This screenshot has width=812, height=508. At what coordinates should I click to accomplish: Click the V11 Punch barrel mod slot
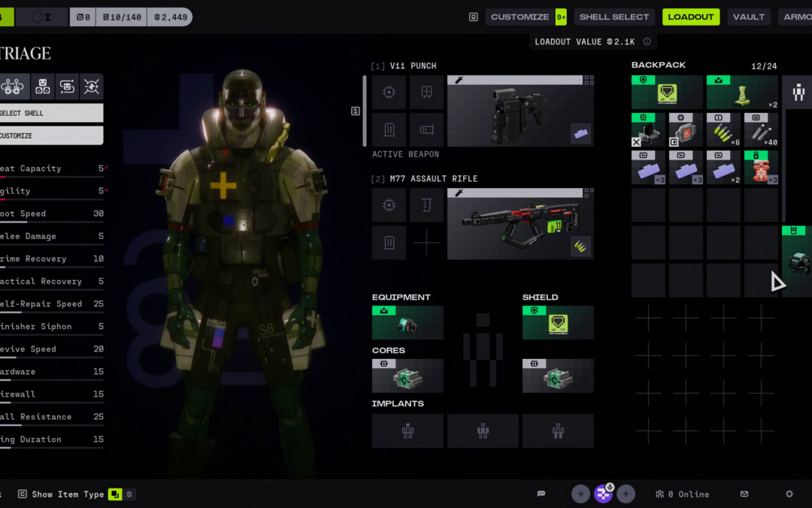426,129
